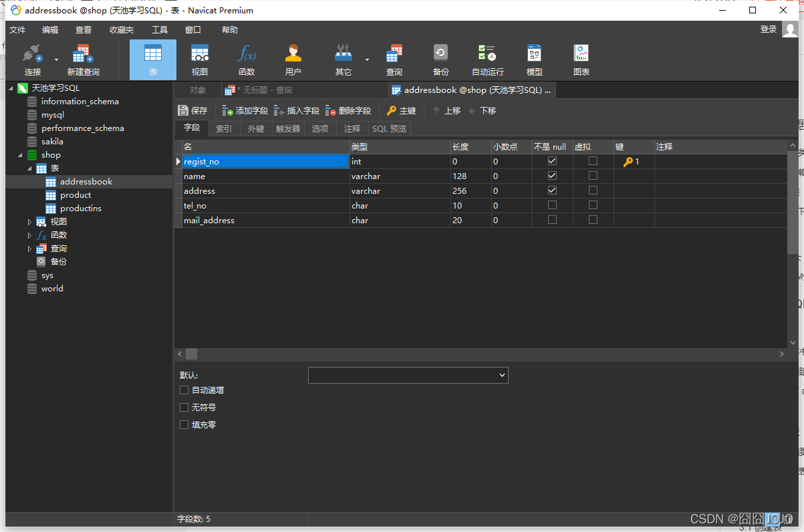Click the 保存 save button
This screenshot has height=532, width=804.
193,111
